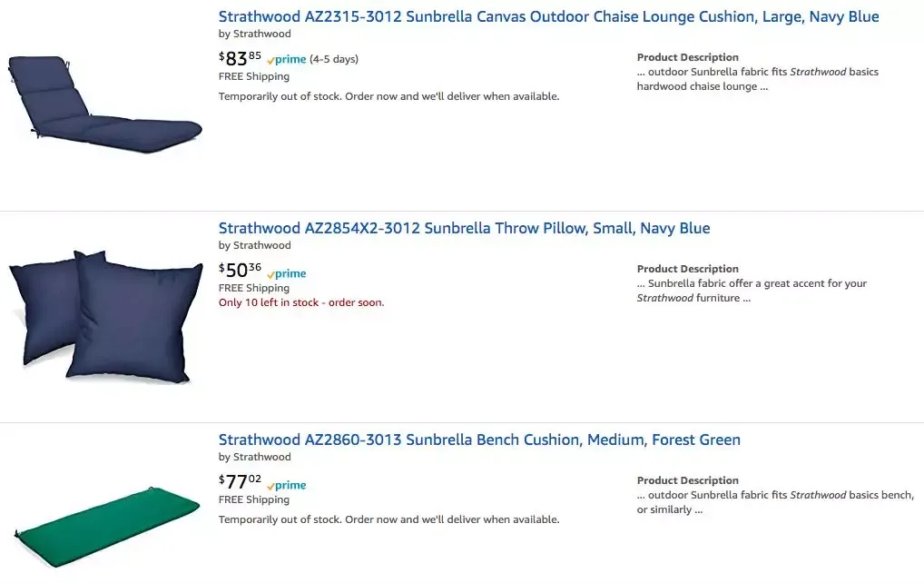Screen dimensions: 924x583
Task: Click "by Strathwood" under the bench cushion
Action: pyautogui.click(x=255, y=457)
